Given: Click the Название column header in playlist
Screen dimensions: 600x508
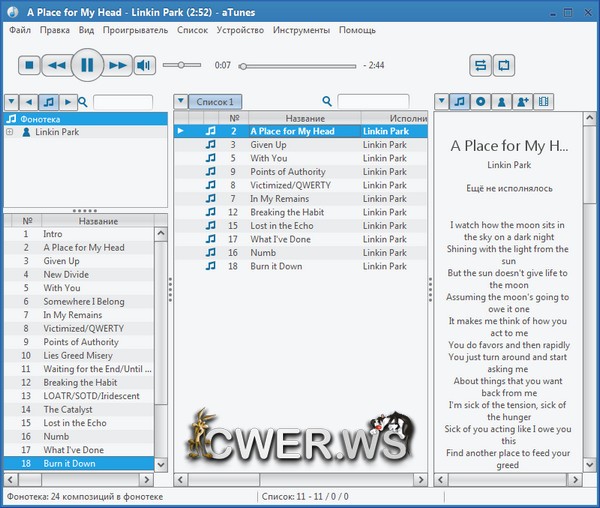Looking at the screenshot, I should click(x=304, y=118).
